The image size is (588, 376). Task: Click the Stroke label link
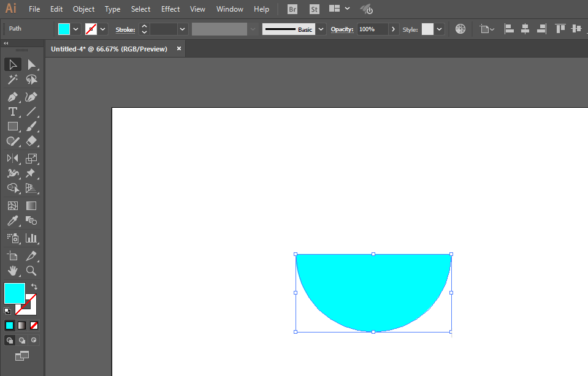pos(125,29)
